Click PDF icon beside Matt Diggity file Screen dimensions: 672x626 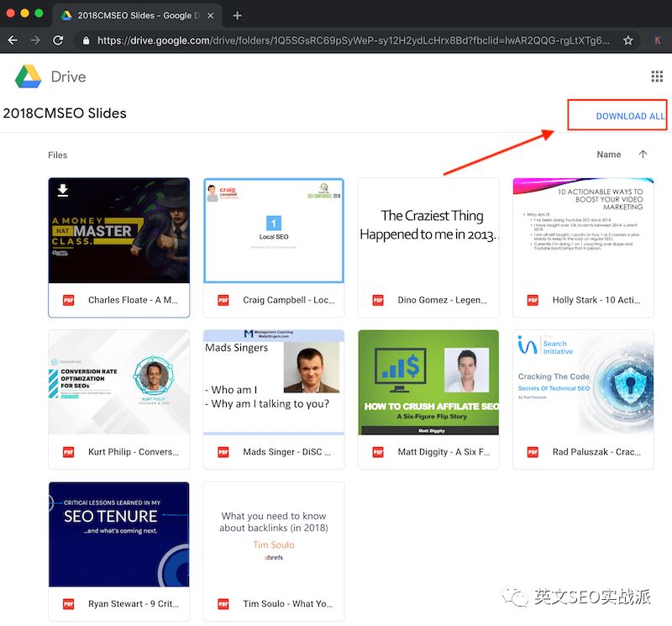click(x=378, y=452)
